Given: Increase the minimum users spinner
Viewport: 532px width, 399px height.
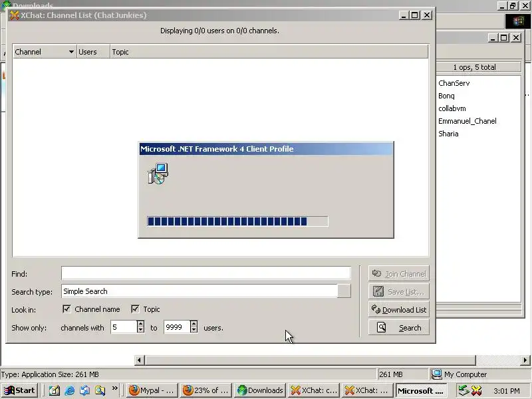Looking at the screenshot, I should point(140,324).
